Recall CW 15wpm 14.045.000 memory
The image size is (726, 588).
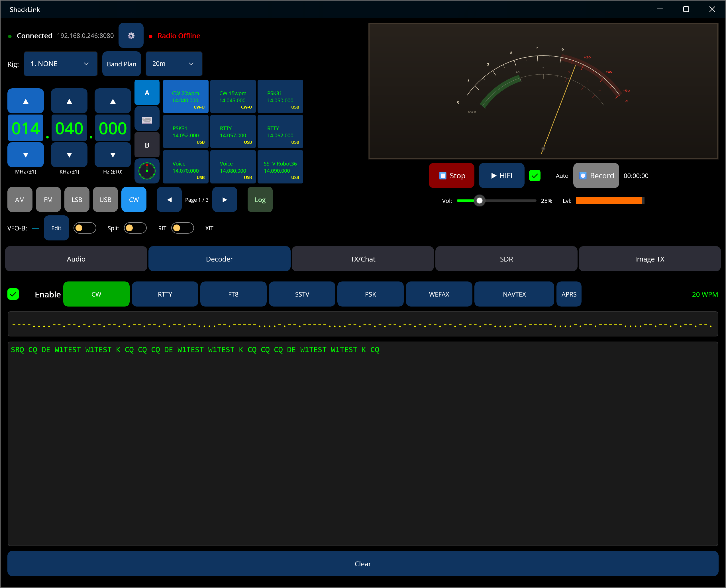point(233,97)
